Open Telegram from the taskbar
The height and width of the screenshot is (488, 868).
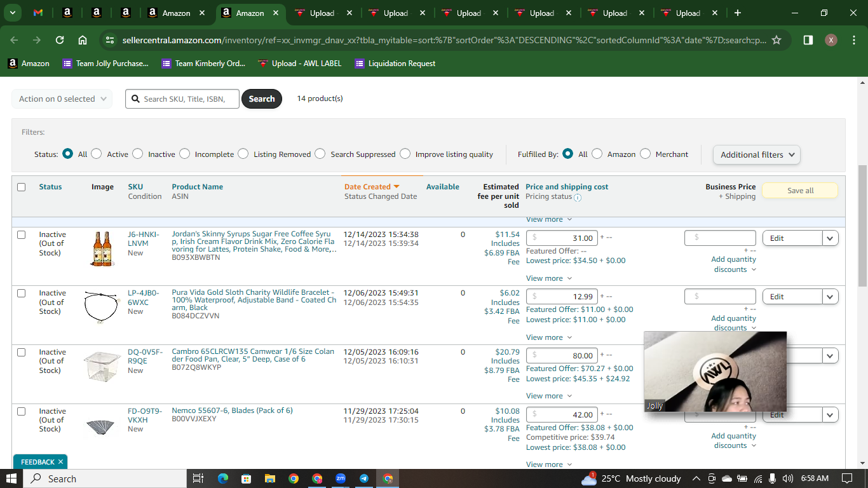tap(364, 478)
